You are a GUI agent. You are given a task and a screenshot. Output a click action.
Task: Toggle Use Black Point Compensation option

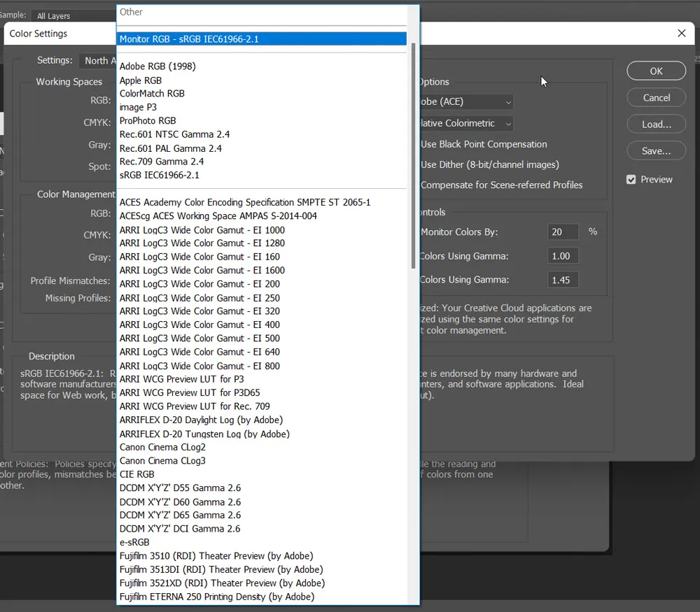coord(483,144)
